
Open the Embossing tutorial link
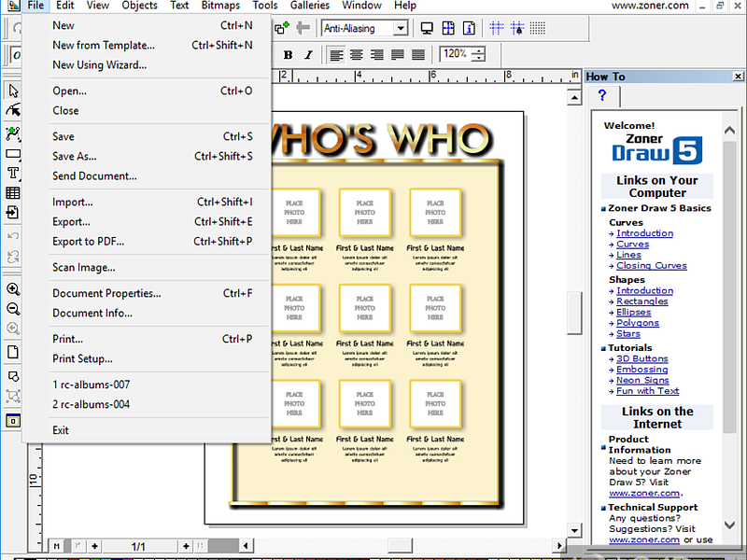(641, 370)
